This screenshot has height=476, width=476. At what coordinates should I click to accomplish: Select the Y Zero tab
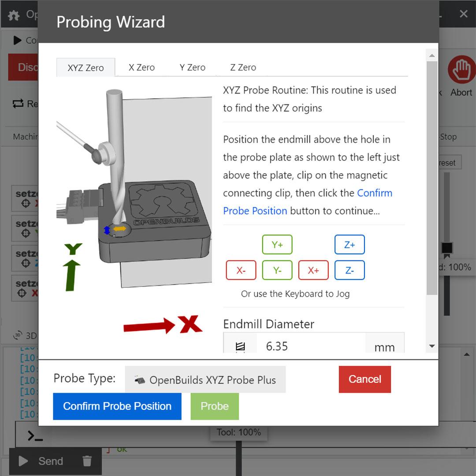click(192, 67)
